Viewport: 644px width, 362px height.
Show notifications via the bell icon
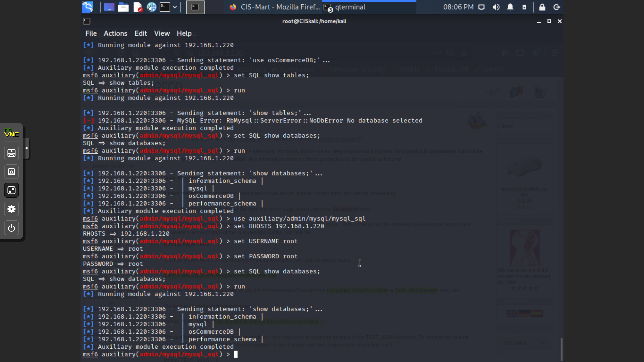510,7
